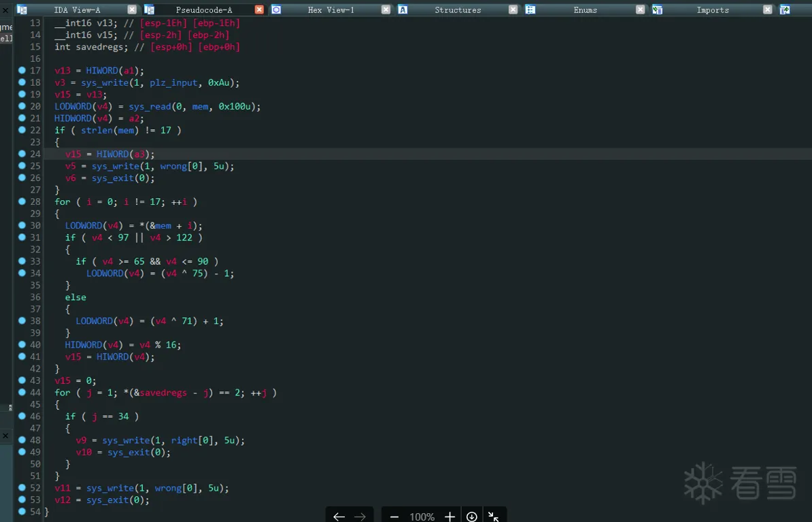Image resolution: width=812 pixels, height=522 pixels.
Task: Toggle breakpoint dot on line 38
Action: 22,321
